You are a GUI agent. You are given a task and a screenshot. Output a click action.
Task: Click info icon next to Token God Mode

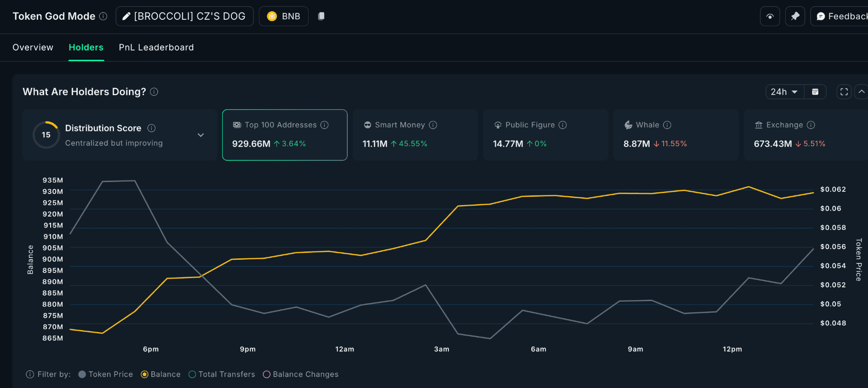103,16
